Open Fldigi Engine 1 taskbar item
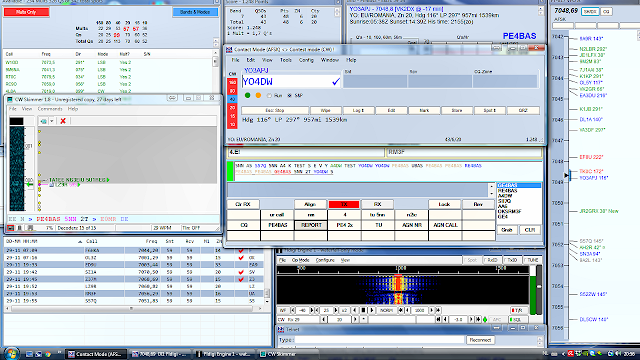This screenshot has width=640, height=360. (x=224, y=354)
